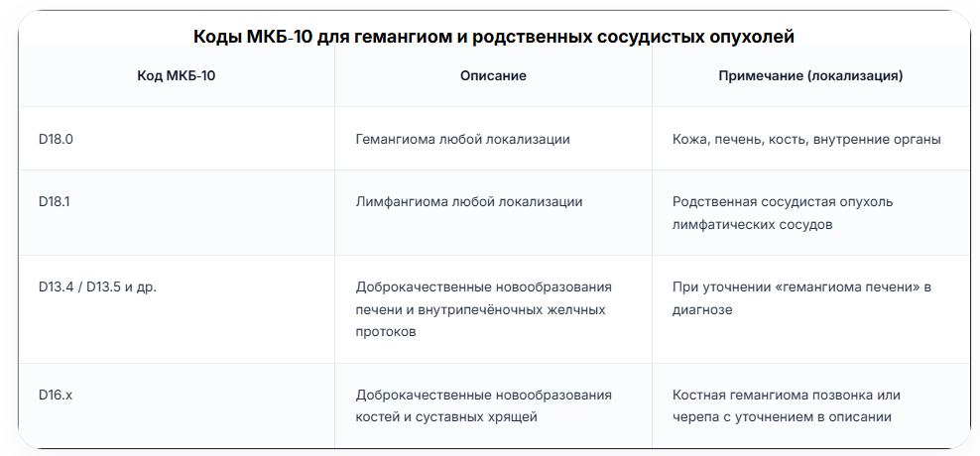The width and height of the screenshot is (980, 456).
Task: Click the table title about Коды МКБ-10
Action: coord(494,37)
